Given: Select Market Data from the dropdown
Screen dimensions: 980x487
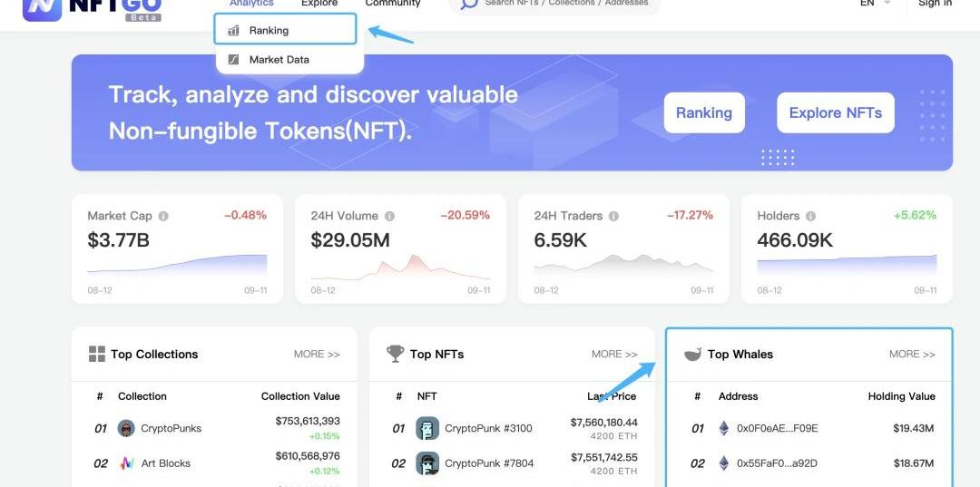Looking at the screenshot, I should (x=279, y=60).
